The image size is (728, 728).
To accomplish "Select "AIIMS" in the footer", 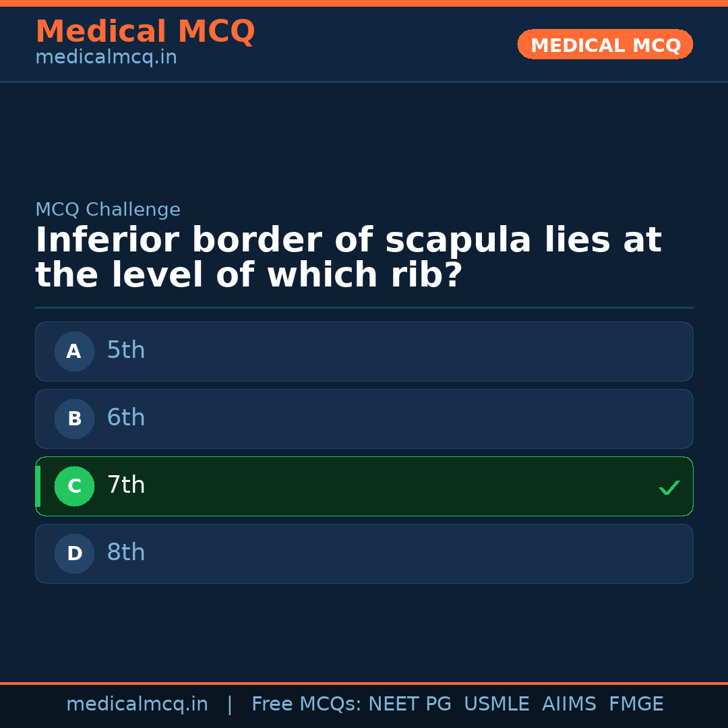I will (569, 704).
